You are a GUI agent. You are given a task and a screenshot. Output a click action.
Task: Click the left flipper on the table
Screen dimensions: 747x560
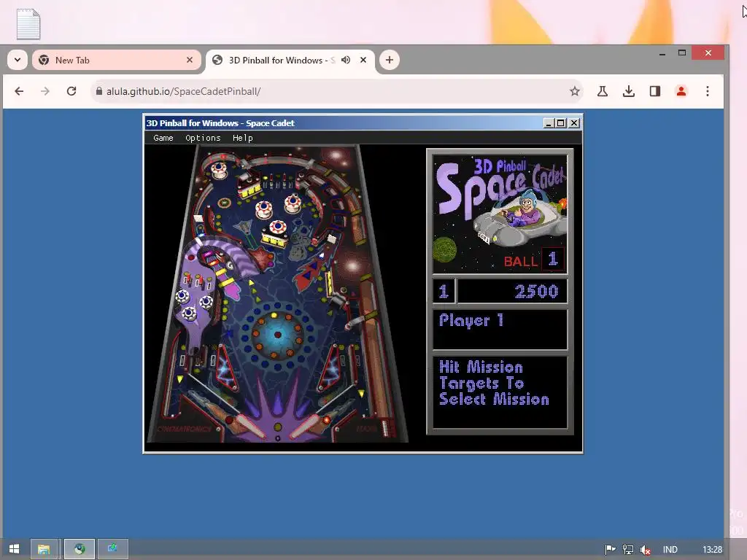[249, 427]
